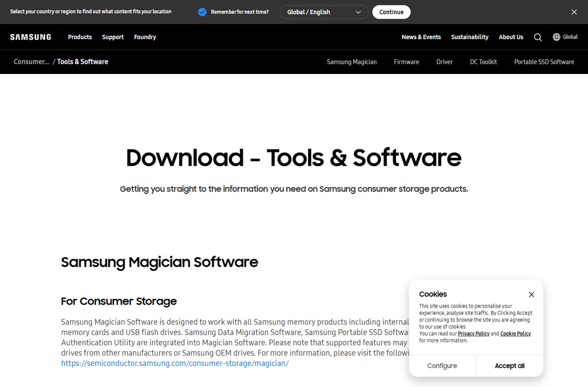Jump to Portable SSD Software section
This screenshot has width=588, height=387.
(544, 62)
